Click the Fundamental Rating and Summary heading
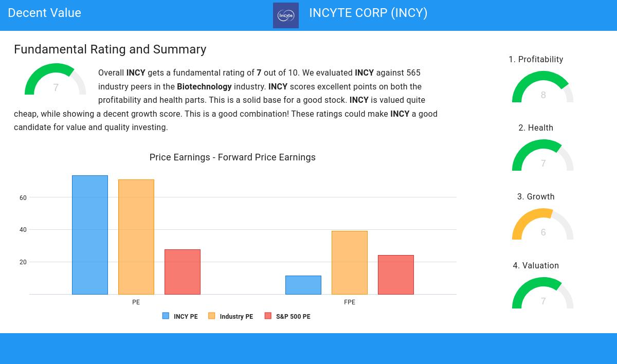The width and height of the screenshot is (617, 364). click(x=110, y=49)
